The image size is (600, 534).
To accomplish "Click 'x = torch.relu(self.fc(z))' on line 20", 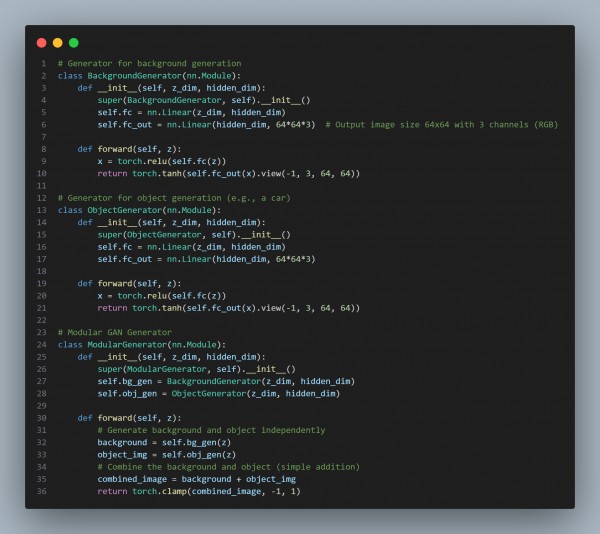I will pyautogui.click(x=162, y=296).
